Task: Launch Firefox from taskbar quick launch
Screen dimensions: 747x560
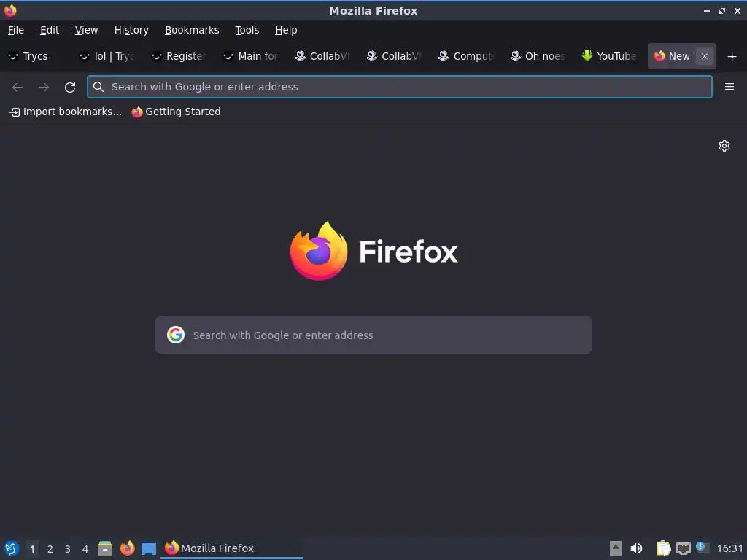Action: click(127, 548)
